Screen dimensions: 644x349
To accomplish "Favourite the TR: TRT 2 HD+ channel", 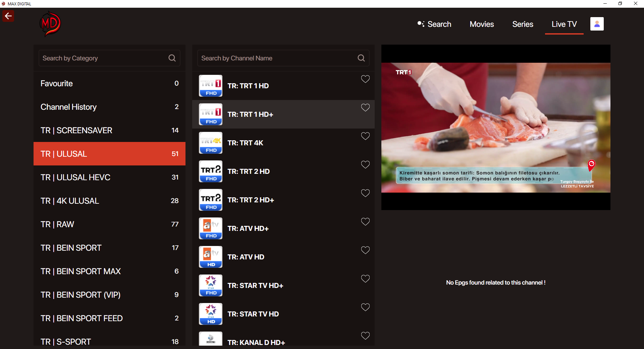I will point(365,193).
